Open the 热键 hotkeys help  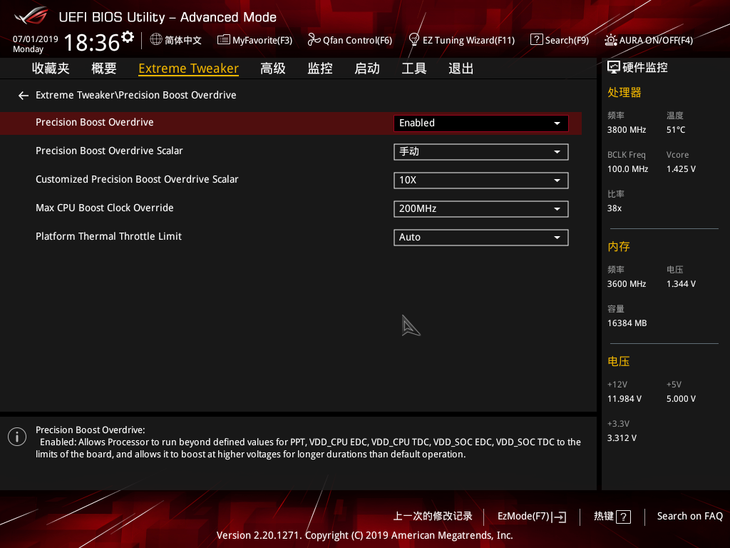click(x=603, y=516)
